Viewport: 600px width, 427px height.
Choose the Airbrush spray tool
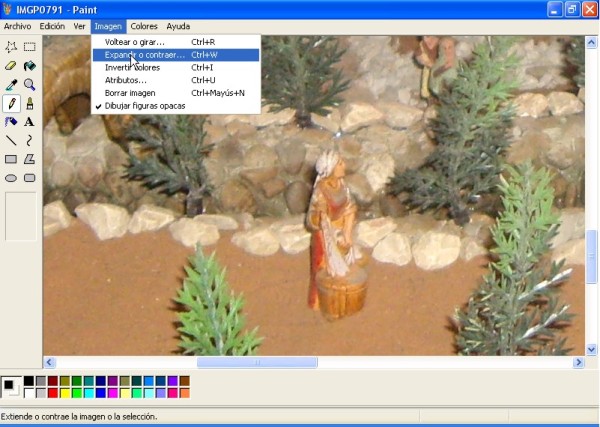click(11, 122)
